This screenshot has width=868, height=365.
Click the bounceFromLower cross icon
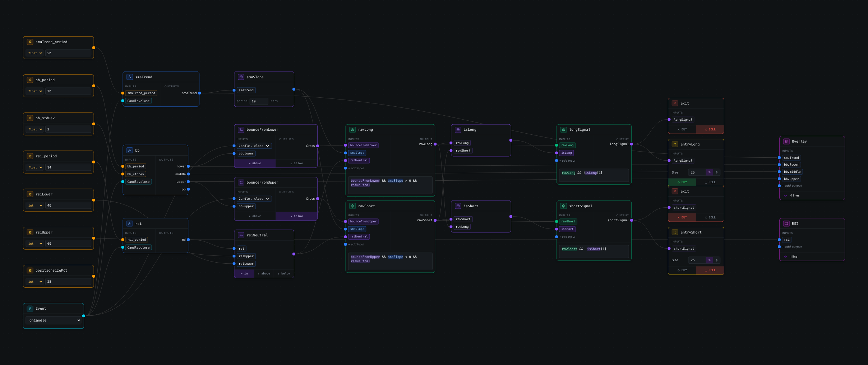(241, 130)
